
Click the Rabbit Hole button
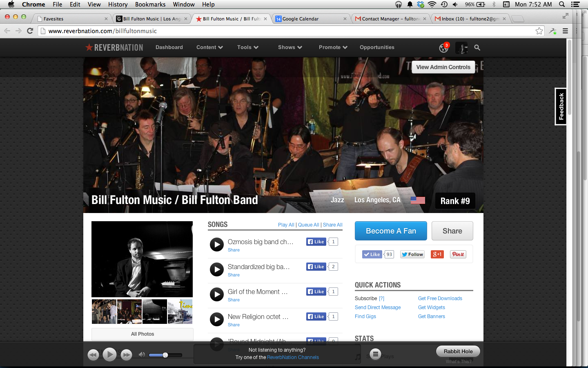(458, 351)
